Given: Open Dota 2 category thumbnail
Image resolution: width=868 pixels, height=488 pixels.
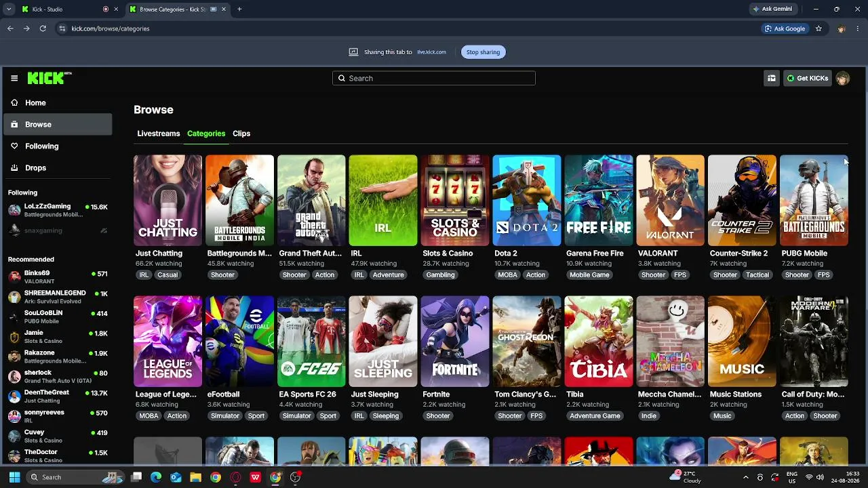Looking at the screenshot, I should tap(527, 200).
